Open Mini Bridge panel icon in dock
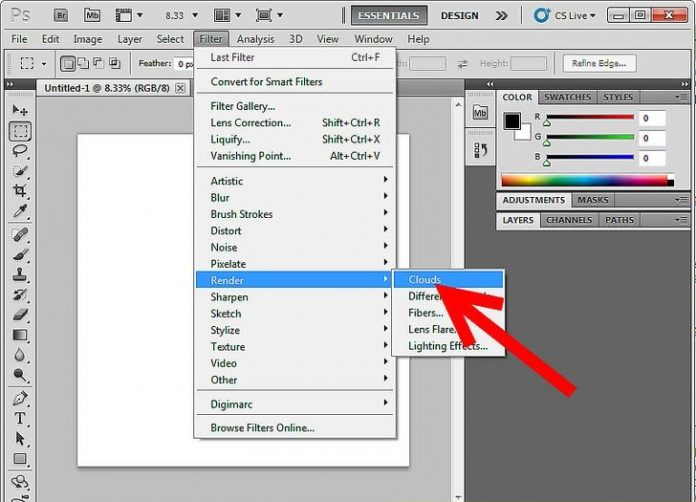 [x=480, y=113]
